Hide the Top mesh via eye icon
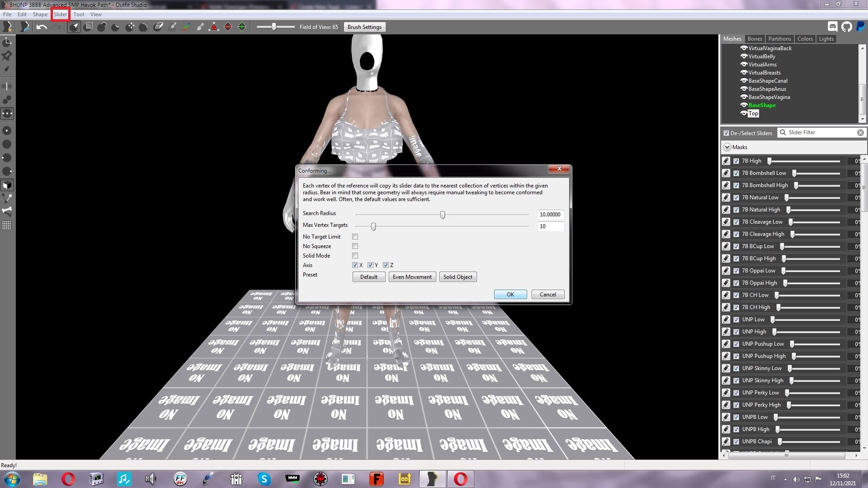868x488 pixels. click(744, 113)
